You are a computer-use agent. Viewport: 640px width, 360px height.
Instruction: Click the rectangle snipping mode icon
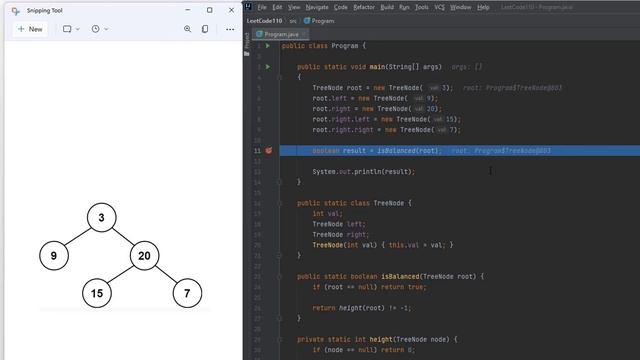67,29
